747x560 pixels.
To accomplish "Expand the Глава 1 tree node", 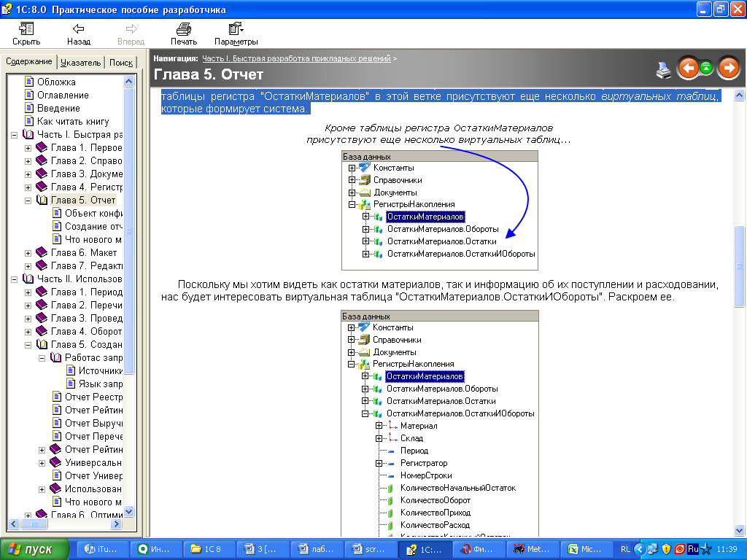I will coord(28,148).
